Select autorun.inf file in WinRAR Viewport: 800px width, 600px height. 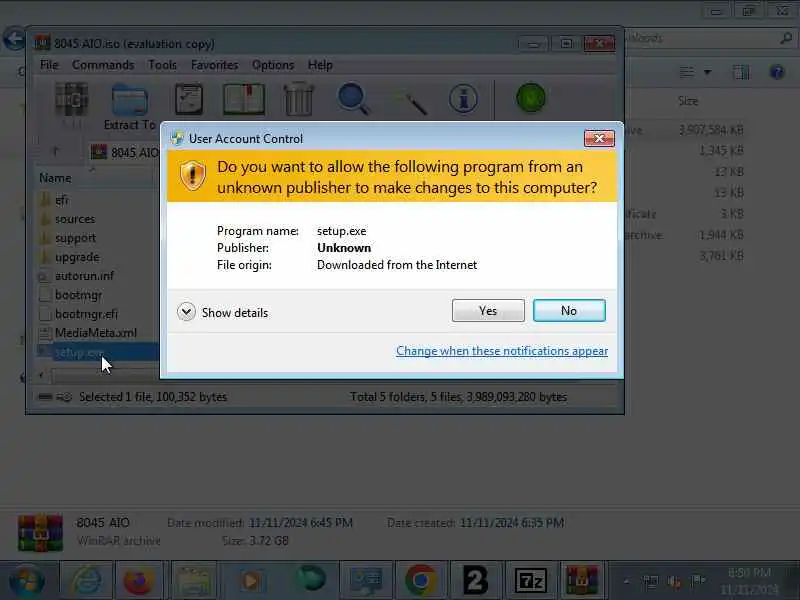[84, 276]
